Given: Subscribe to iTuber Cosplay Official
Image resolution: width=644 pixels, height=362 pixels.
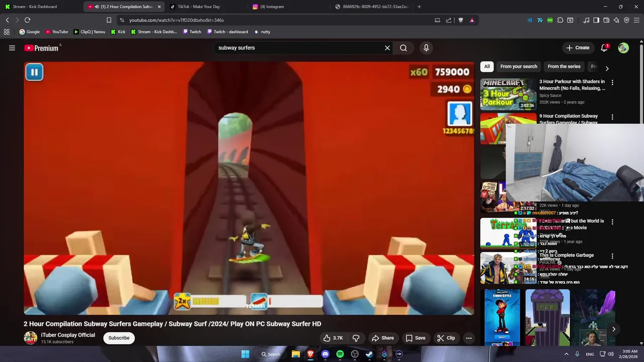Looking at the screenshot, I should point(119,338).
